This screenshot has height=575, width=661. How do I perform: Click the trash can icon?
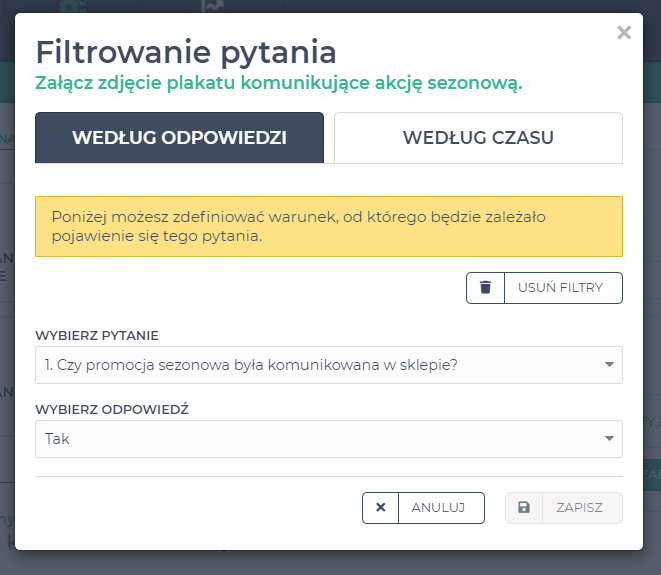486,288
